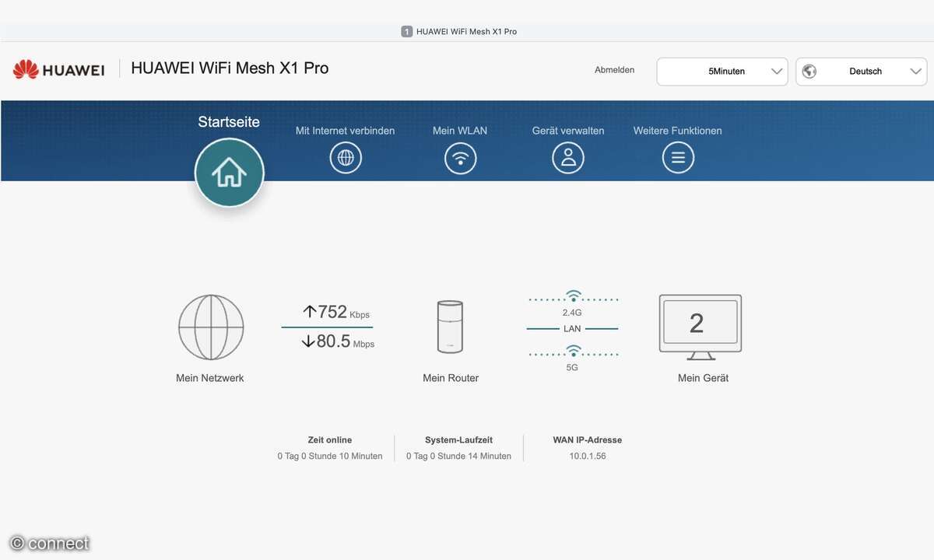Click the language globe icon
The image size is (934, 560).
pos(809,71)
